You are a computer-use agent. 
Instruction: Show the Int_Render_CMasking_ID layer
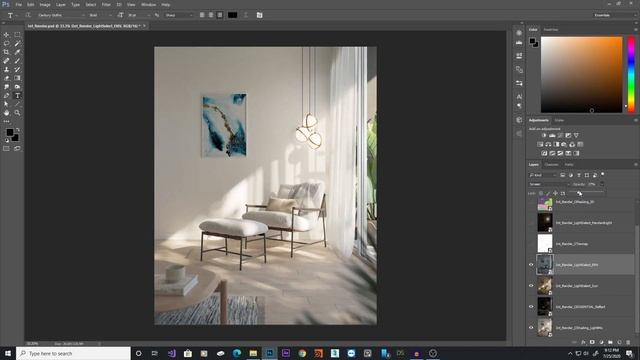(531, 202)
